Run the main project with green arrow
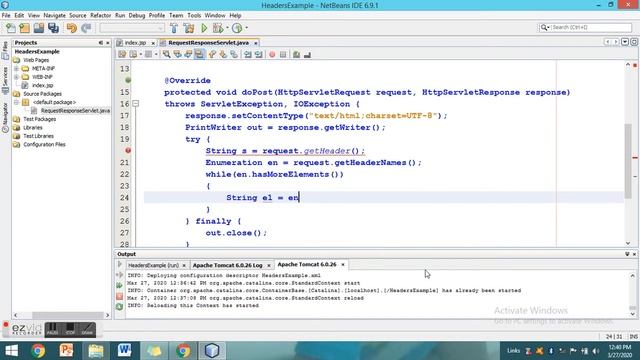The width and height of the screenshot is (640, 360). [x=204, y=28]
